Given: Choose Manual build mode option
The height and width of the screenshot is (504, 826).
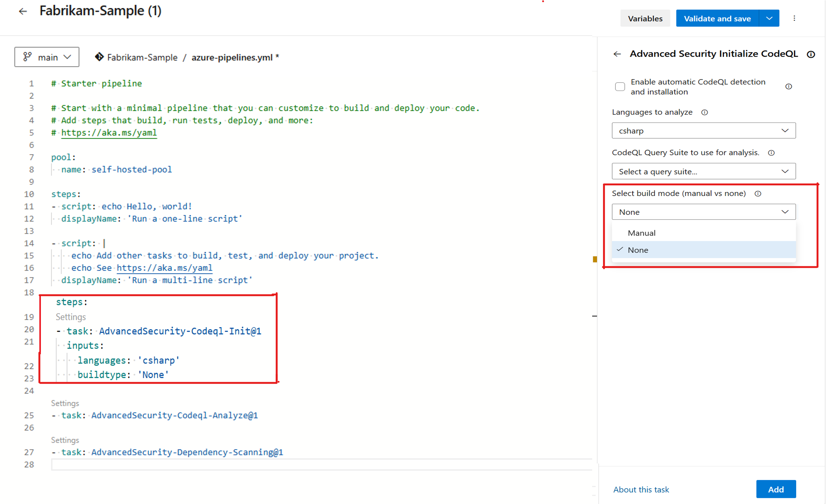Looking at the screenshot, I should 704,233.
